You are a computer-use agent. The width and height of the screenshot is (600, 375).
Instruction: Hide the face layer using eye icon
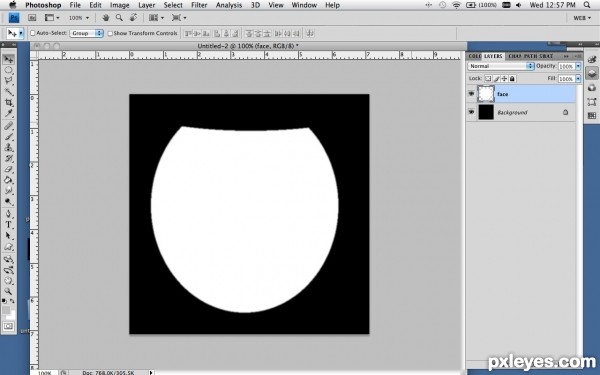pos(471,94)
